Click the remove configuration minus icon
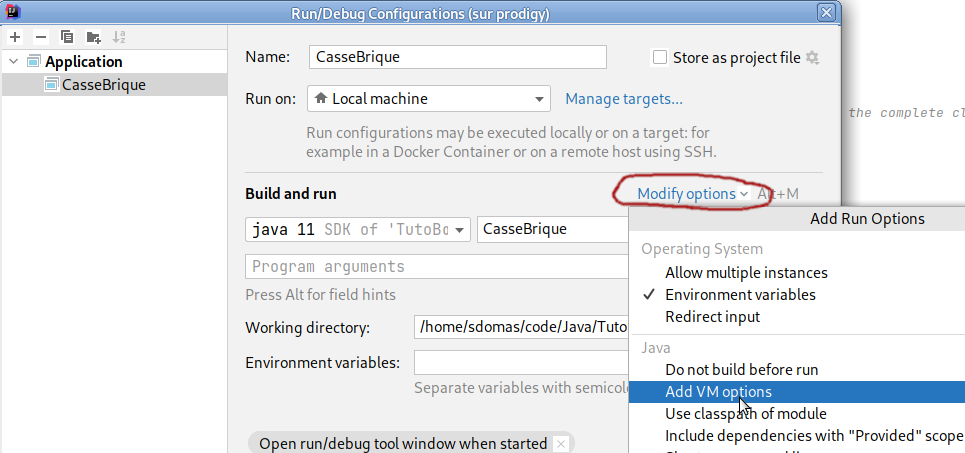The image size is (965, 453). coord(41,37)
